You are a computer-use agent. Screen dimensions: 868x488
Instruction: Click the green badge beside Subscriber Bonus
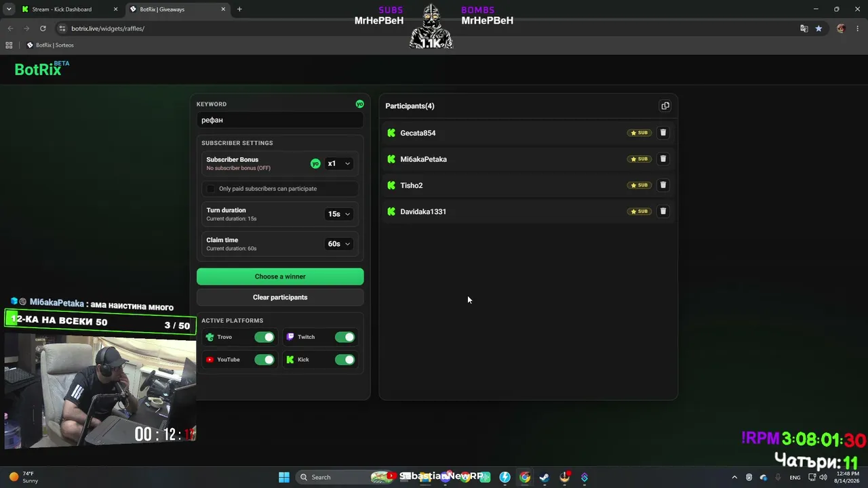pos(315,163)
